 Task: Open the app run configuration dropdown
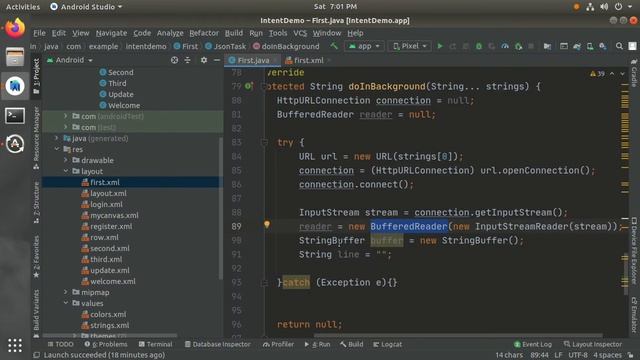pyautogui.click(x=364, y=46)
